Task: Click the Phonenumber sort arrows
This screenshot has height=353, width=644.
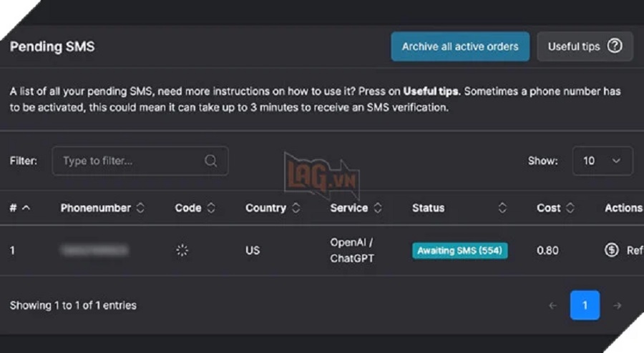Action: point(140,208)
